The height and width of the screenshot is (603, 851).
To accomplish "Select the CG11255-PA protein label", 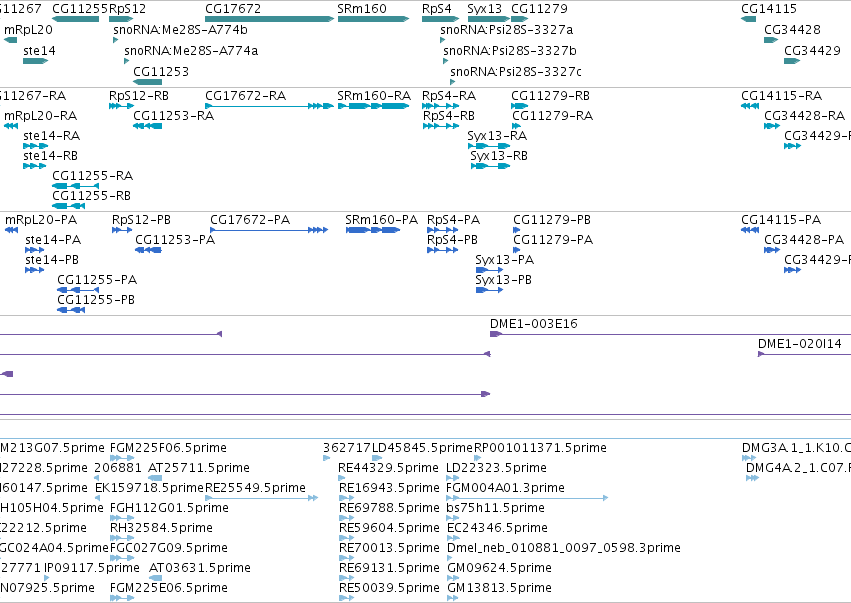I will 97,280.
